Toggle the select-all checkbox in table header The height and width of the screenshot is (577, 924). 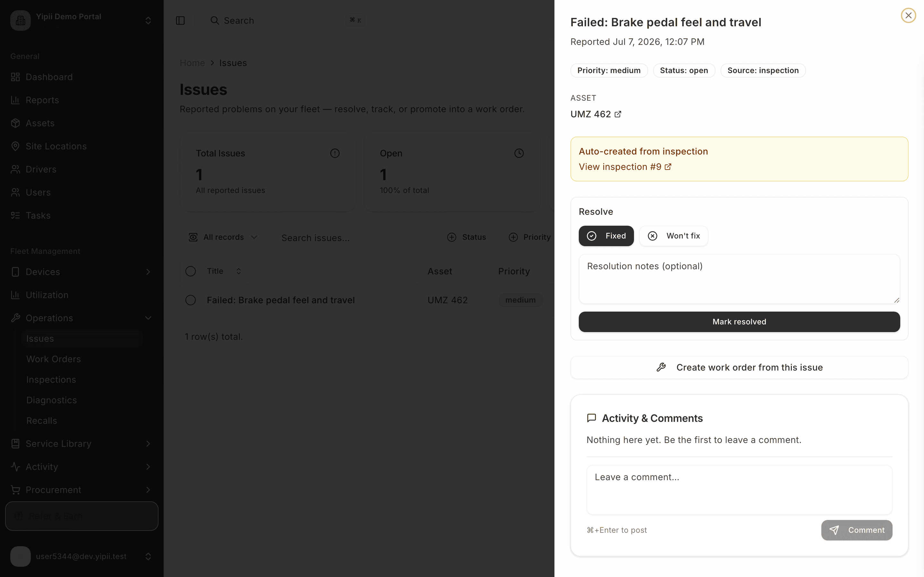191,271
